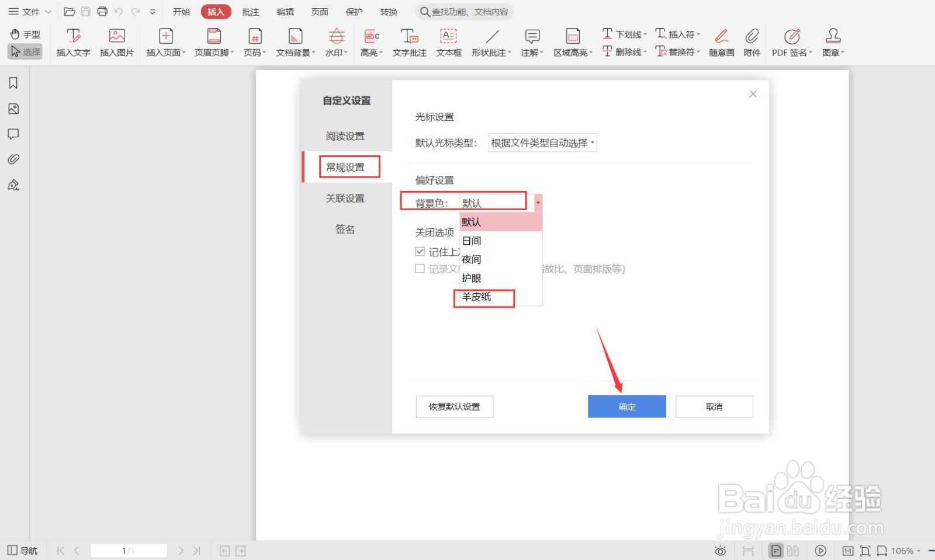
Task: Open the 106% zoom level dropdown
Action: pyautogui.click(x=906, y=550)
